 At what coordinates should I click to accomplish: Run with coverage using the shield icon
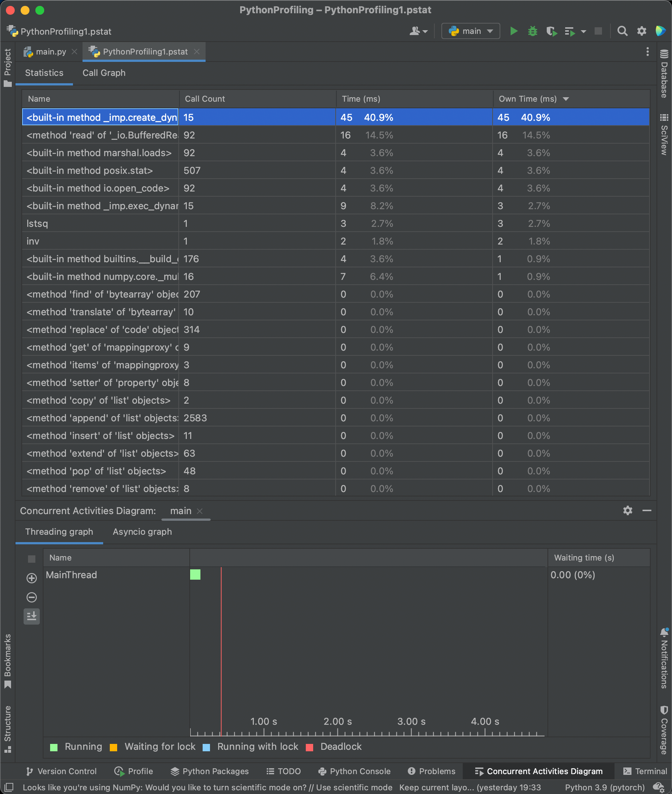[552, 31]
